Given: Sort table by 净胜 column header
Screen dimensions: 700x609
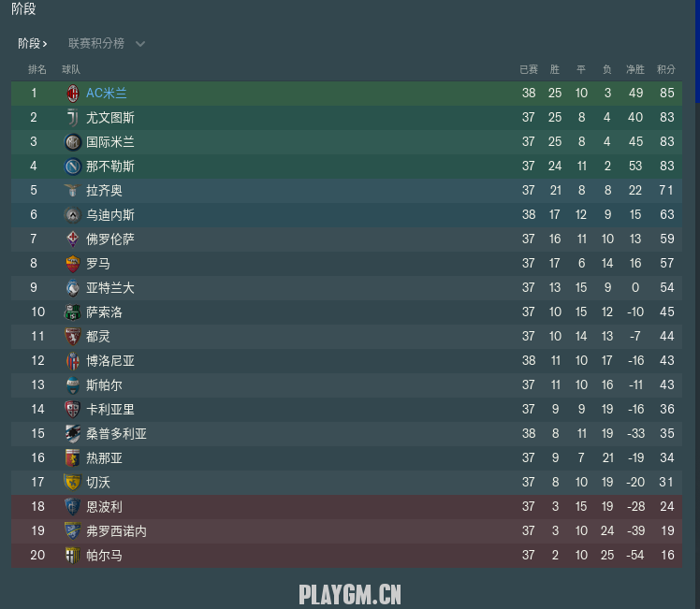Looking at the screenshot, I should click(635, 69).
